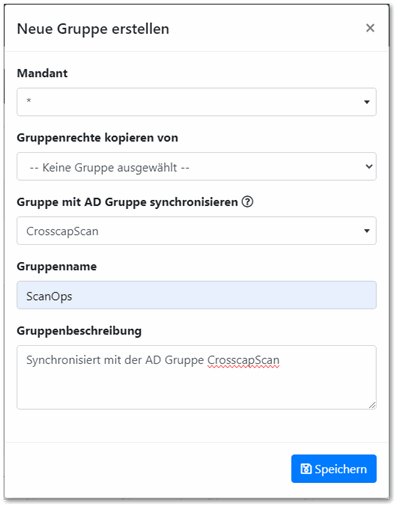The image size is (396, 506).
Task: Click the description textarea resize grip
Action: click(x=372, y=405)
